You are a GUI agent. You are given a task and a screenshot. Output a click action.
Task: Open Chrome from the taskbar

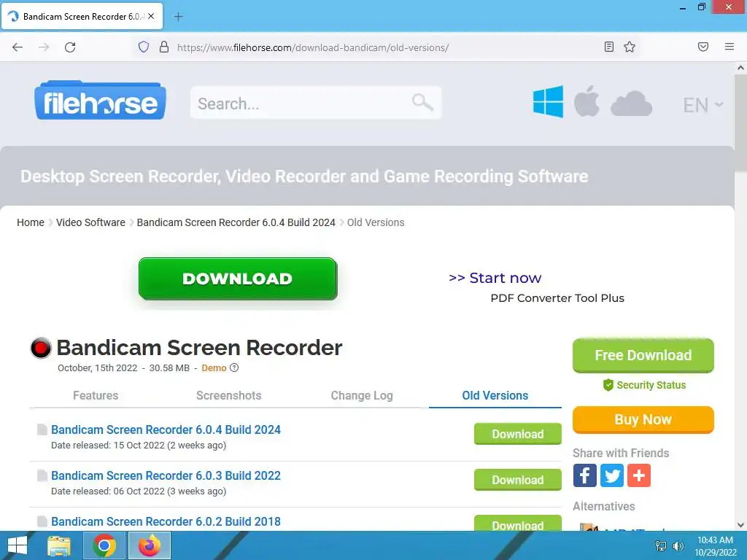[104, 545]
